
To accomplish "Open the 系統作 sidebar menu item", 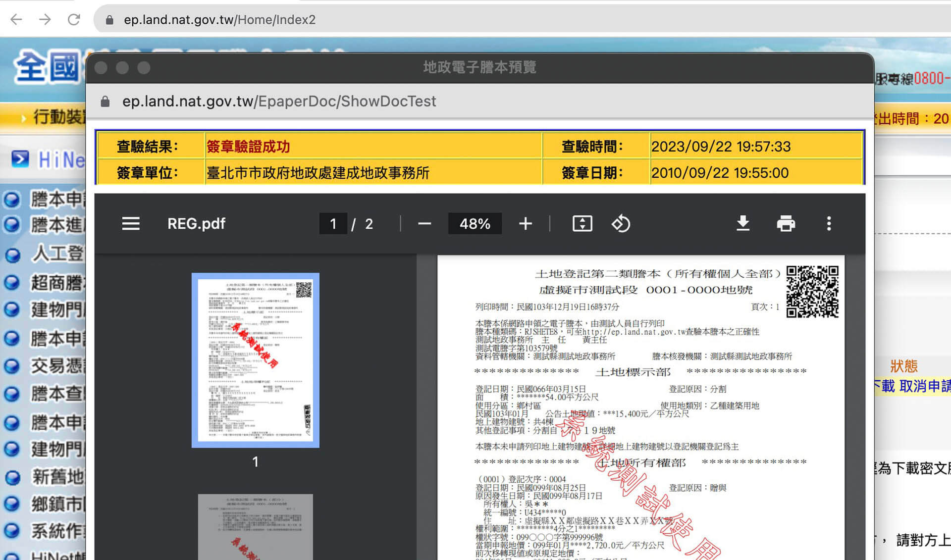I will coord(57,531).
